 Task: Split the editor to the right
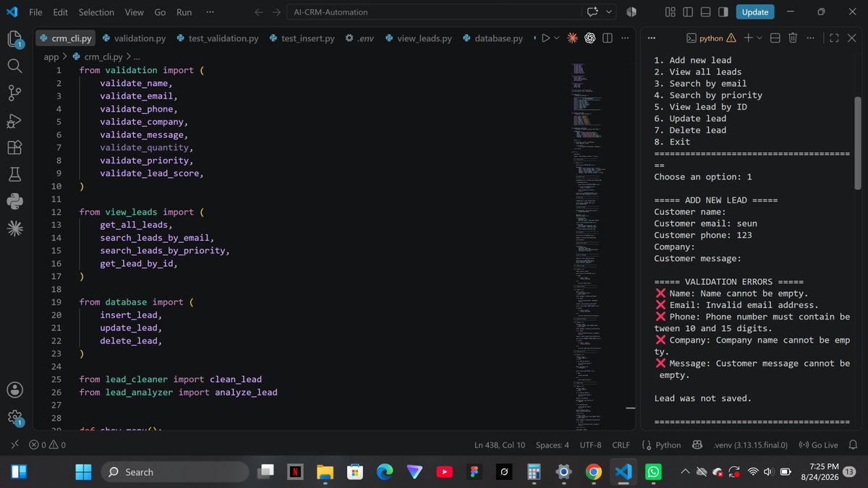(x=608, y=38)
